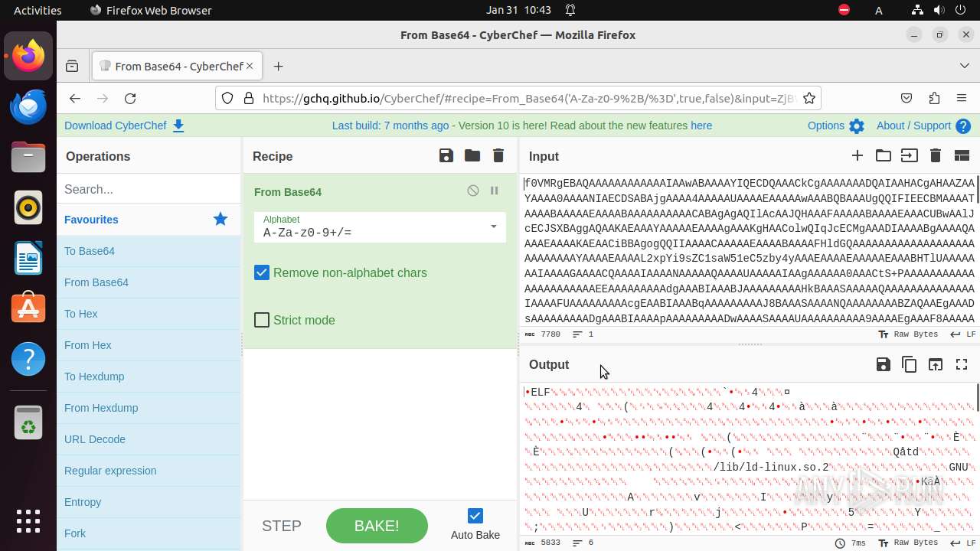Click the output scrollbar
Screen dimensions: 980x551
(978, 396)
